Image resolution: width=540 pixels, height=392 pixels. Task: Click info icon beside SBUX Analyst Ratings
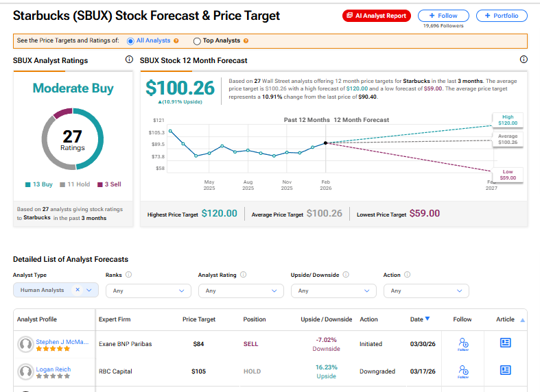coord(129,60)
